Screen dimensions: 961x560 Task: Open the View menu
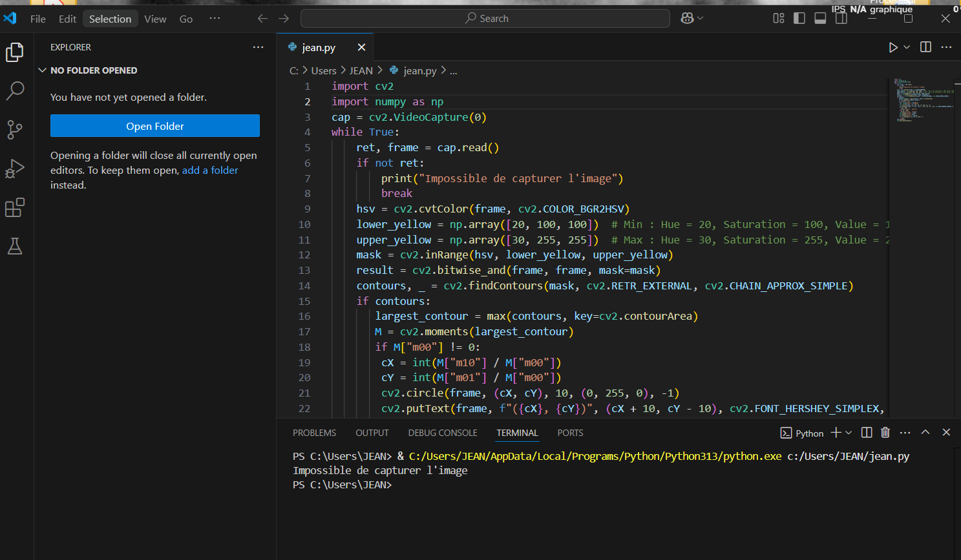(x=155, y=19)
